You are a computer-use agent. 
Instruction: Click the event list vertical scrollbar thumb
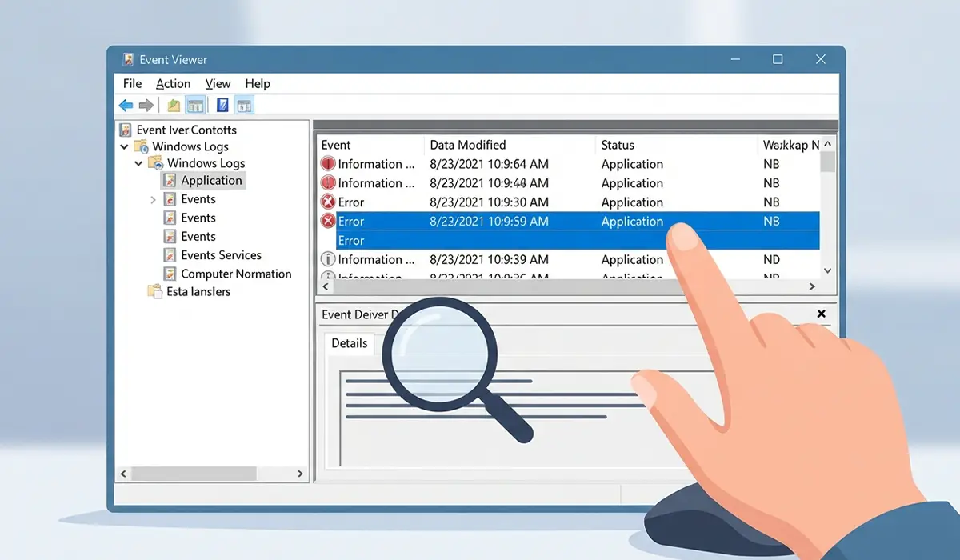828,162
